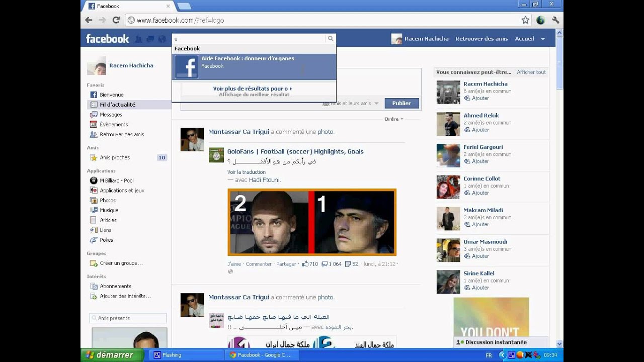Screen dimensions: 644x362
Task: Click the Publier button
Action: [x=401, y=103]
